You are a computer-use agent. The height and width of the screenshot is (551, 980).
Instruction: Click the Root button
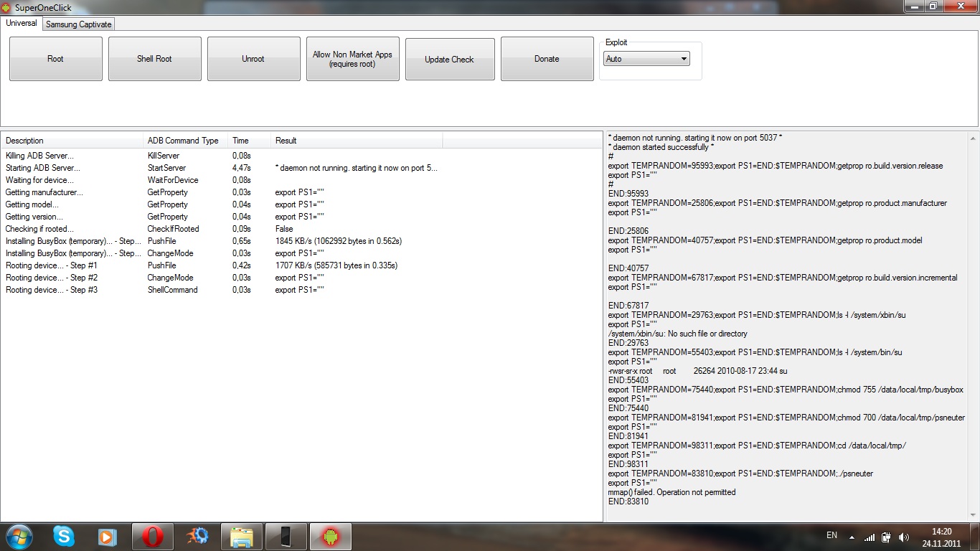pos(55,59)
